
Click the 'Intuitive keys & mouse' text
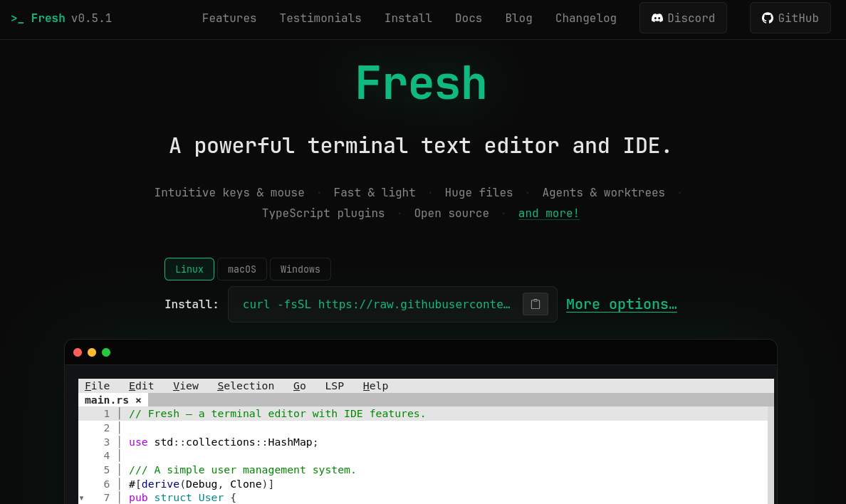pyautogui.click(x=229, y=193)
